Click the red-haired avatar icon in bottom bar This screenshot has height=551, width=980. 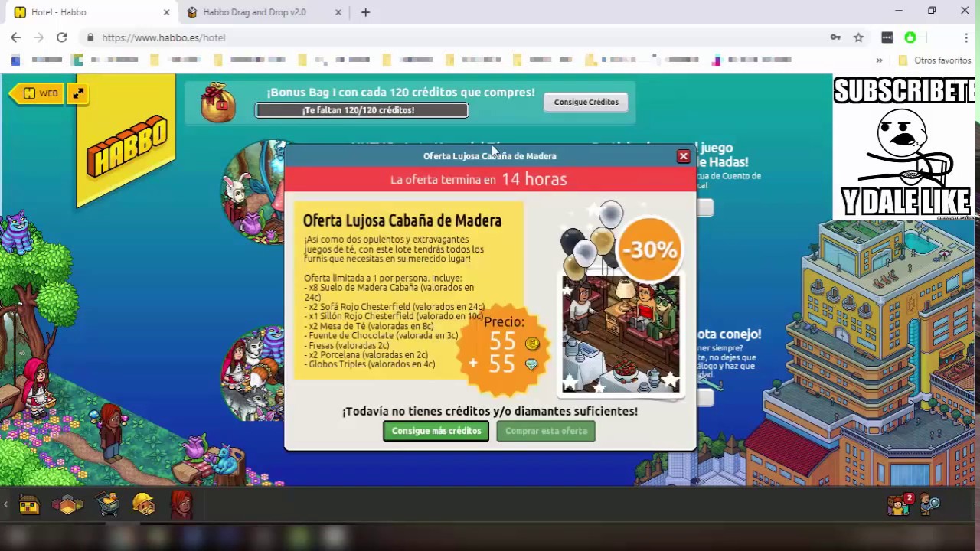(x=181, y=504)
